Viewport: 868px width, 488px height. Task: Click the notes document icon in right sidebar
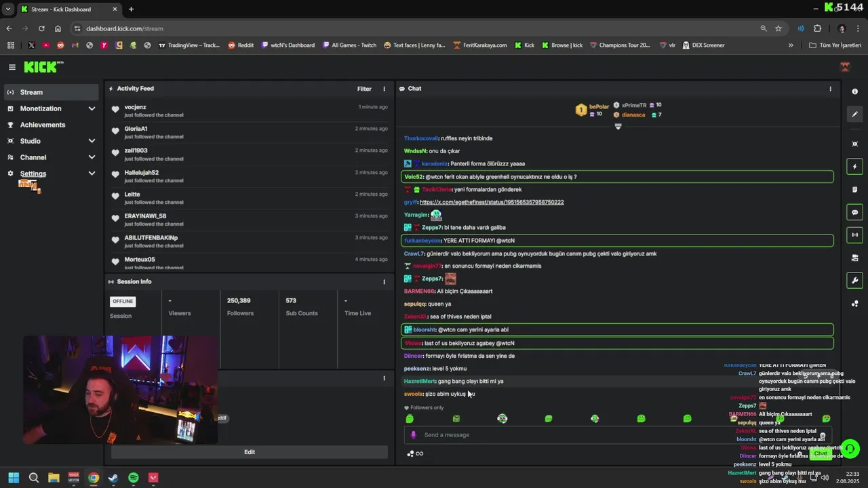coord(854,189)
